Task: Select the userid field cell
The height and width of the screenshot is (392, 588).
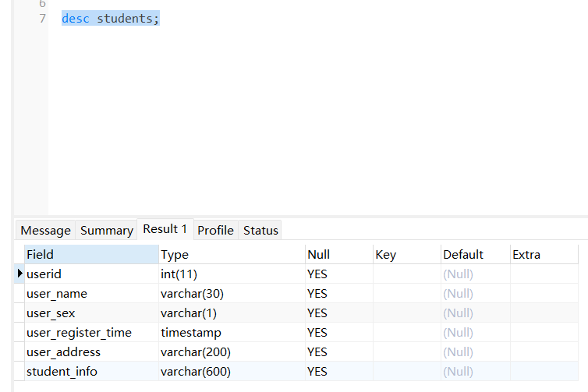Action: click(x=91, y=274)
